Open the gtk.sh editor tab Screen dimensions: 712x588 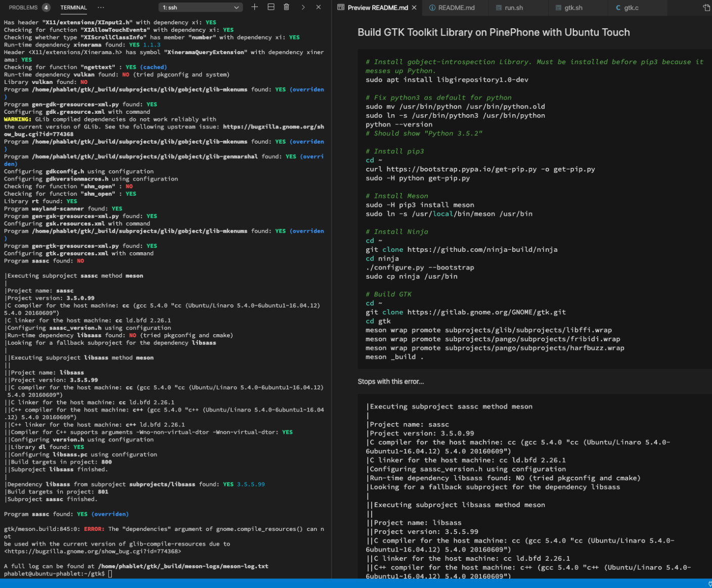(573, 8)
